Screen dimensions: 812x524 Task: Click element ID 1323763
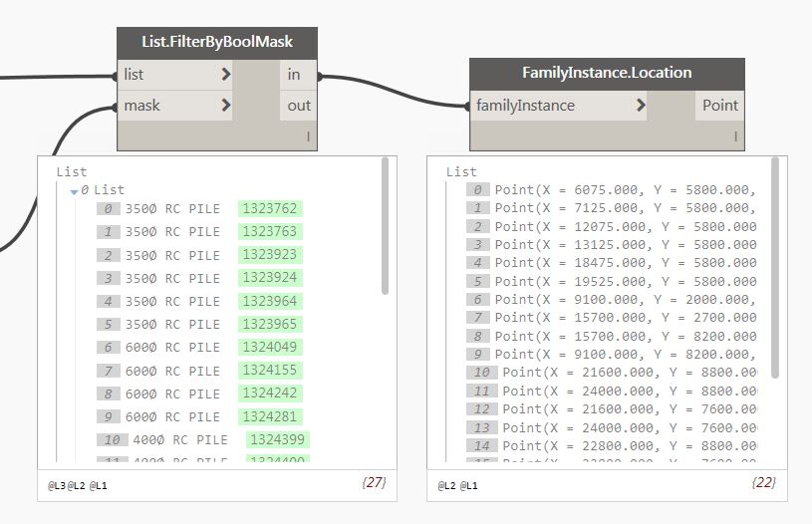pyautogui.click(x=270, y=231)
